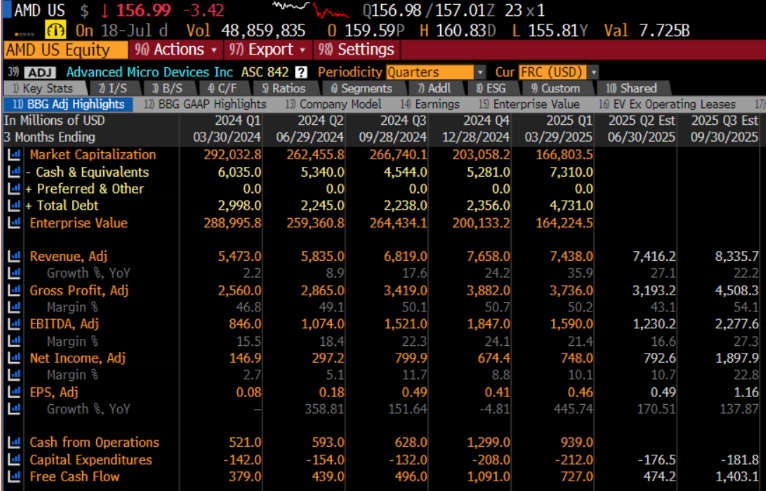Open chart icon for EBITDA, Adj row
766x491 pixels.
click(14, 324)
